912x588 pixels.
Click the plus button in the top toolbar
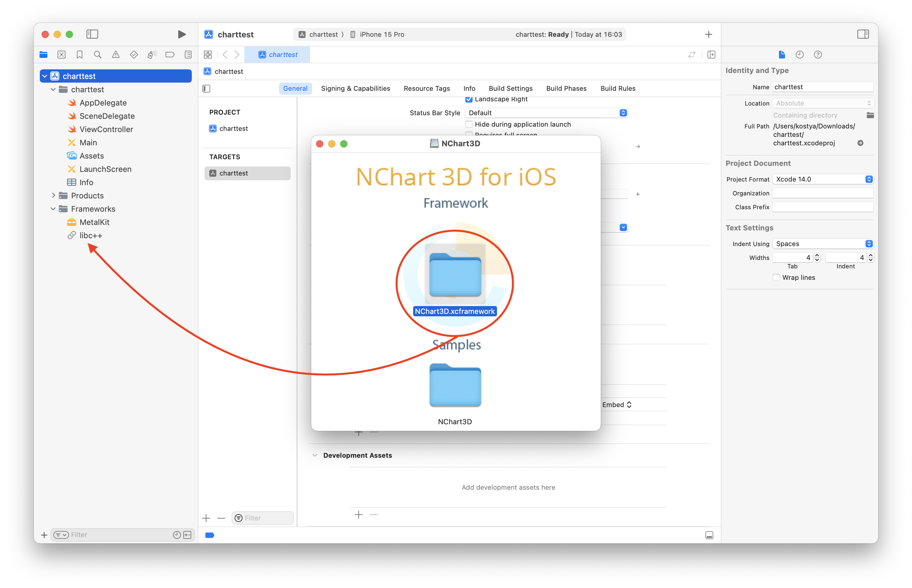pyautogui.click(x=708, y=34)
